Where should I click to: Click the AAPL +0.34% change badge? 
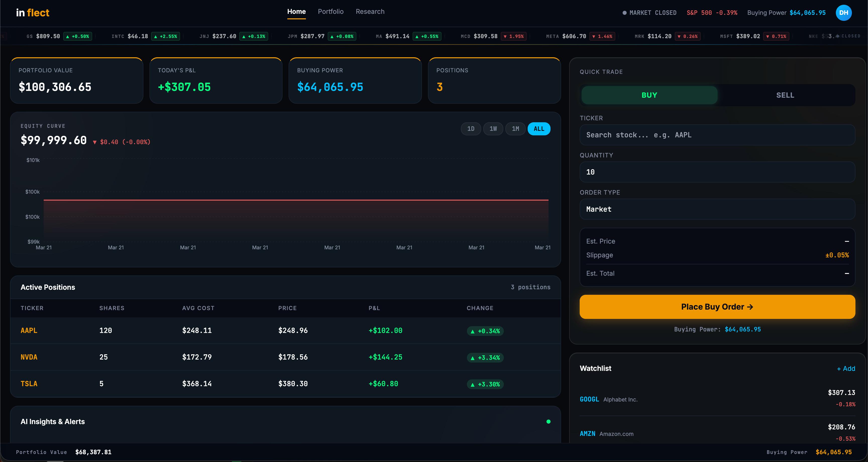point(485,331)
